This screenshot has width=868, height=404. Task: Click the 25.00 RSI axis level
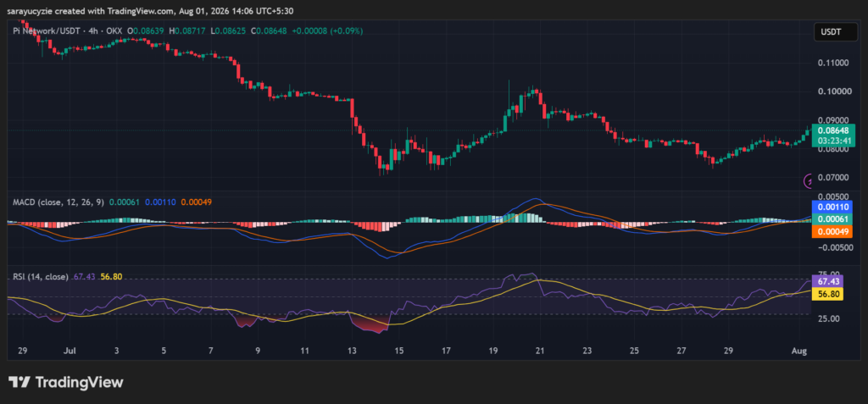coord(827,319)
